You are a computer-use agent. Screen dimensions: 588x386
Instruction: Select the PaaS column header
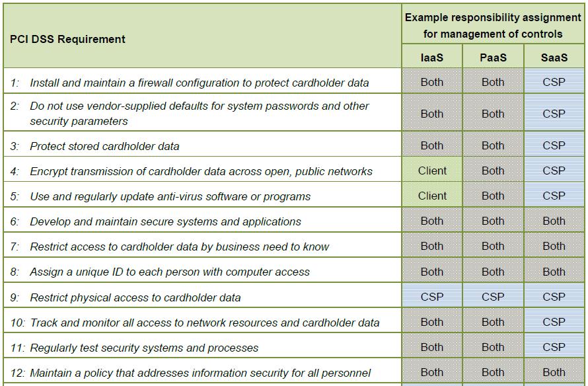click(x=493, y=58)
